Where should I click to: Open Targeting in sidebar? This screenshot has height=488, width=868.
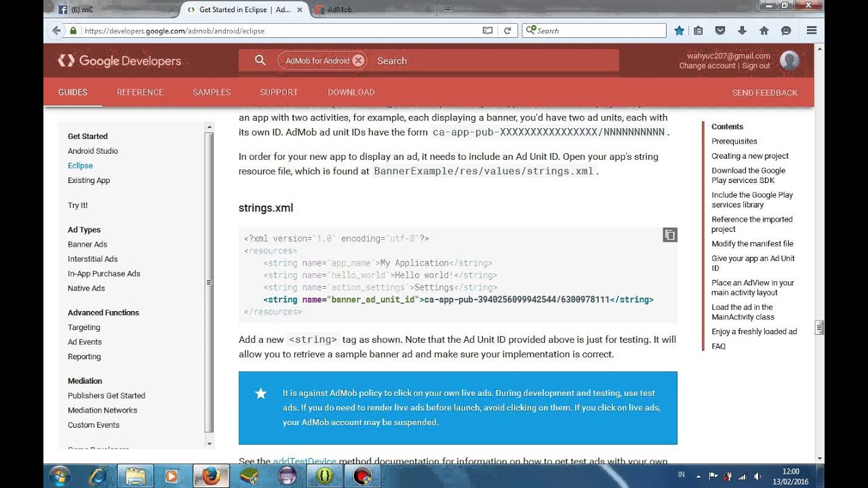(84, 327)
